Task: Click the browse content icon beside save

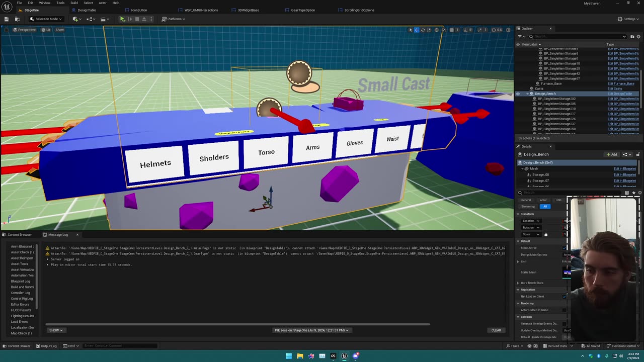Action: [17, 19]
